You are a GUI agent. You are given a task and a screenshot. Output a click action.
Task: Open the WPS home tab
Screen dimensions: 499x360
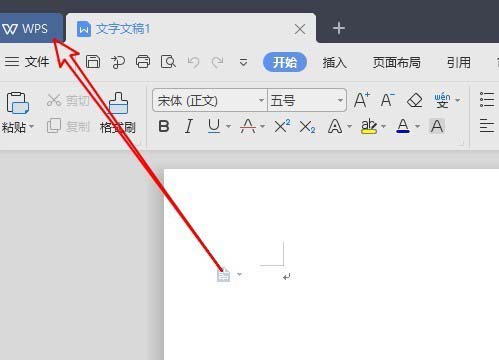pos(30,28)
